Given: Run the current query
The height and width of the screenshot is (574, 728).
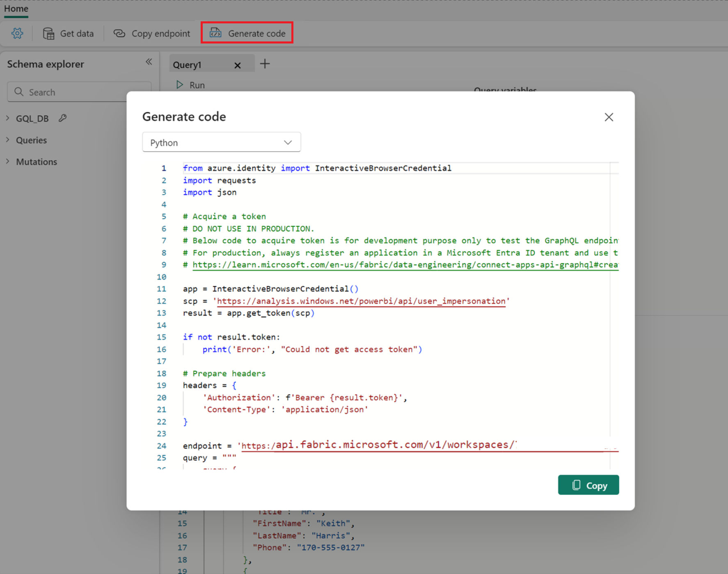Looking at the screenshot, I should click(191, 85).
